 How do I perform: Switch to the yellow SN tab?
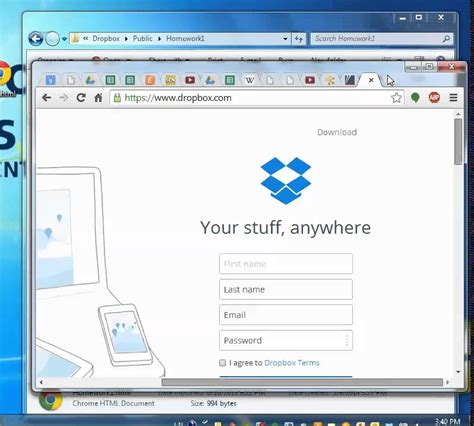tap(170, 80)
